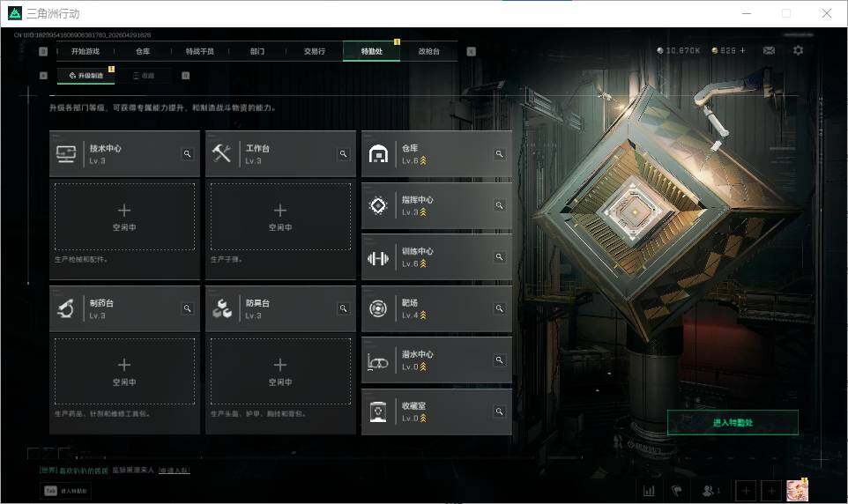Click the empty 空闲中 slot under 防具台
The width and height of the screenshot is (848, 504).
280,372
